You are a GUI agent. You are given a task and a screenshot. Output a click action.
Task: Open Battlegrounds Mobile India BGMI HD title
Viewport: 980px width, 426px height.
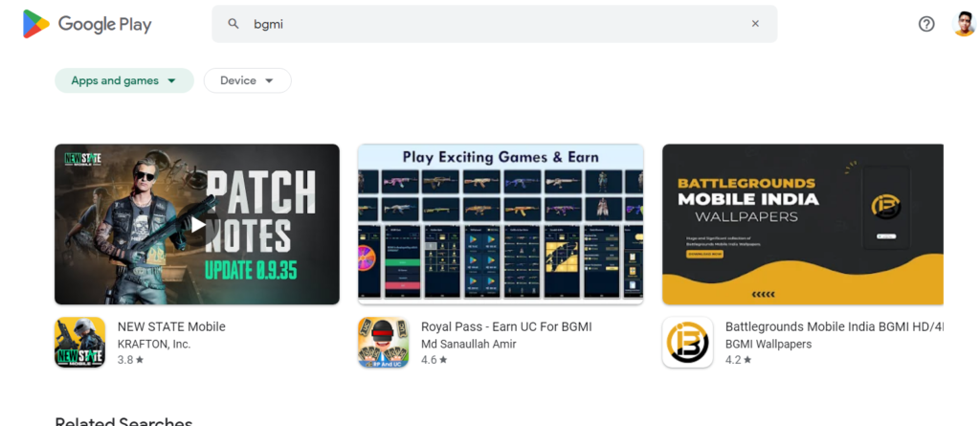coord(834,326)
